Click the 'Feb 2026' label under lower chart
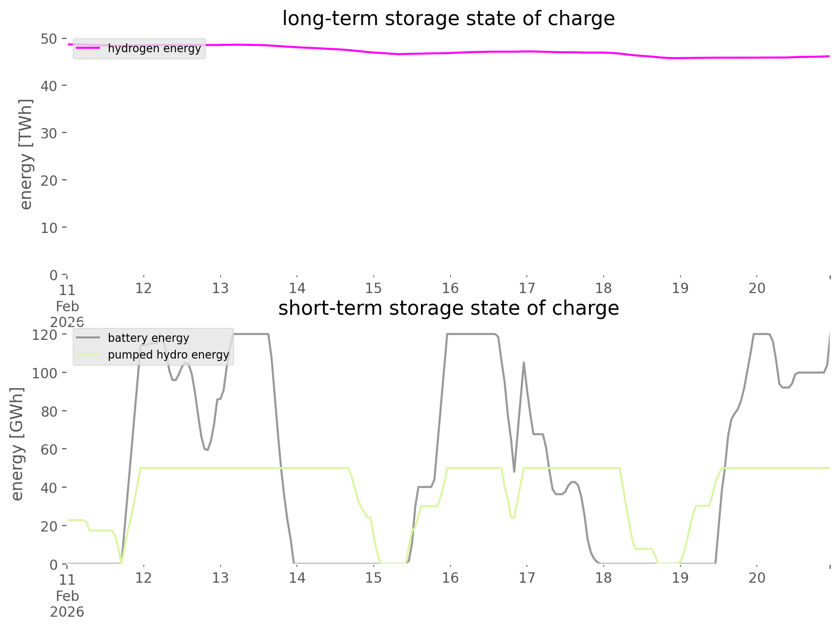The width and height of the screenshot is (840, 629). (x=67, y=604)
